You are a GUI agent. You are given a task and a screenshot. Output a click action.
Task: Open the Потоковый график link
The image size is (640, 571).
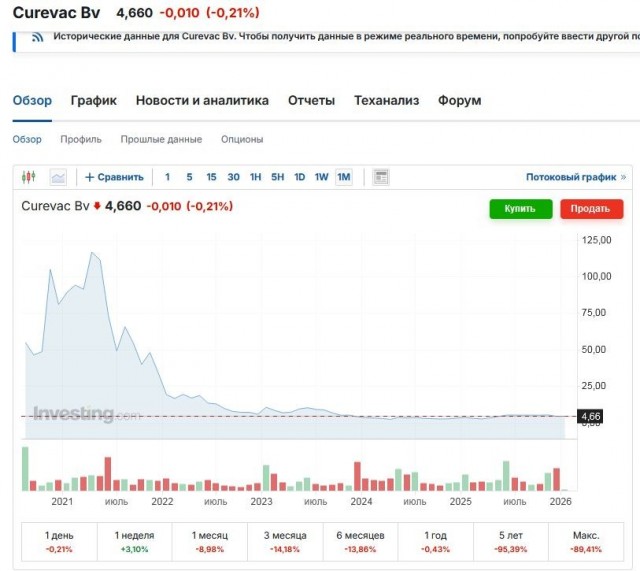point(576,177)
